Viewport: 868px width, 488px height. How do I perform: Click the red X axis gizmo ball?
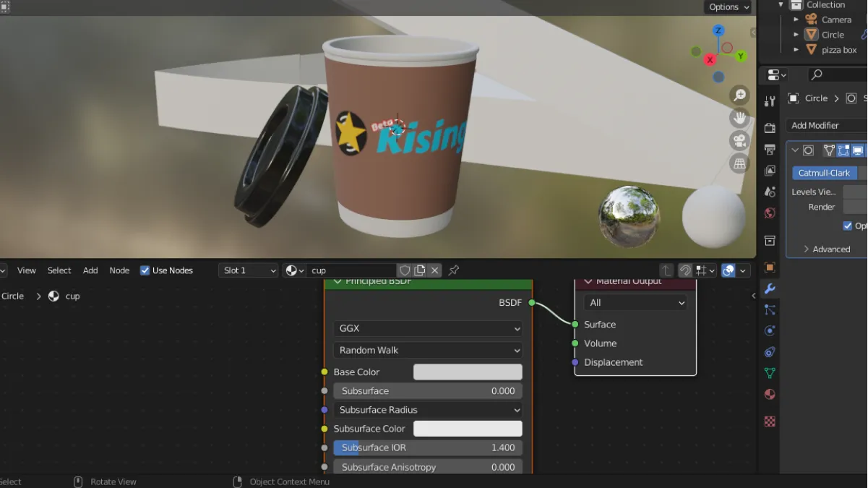(x=710, y=59)
